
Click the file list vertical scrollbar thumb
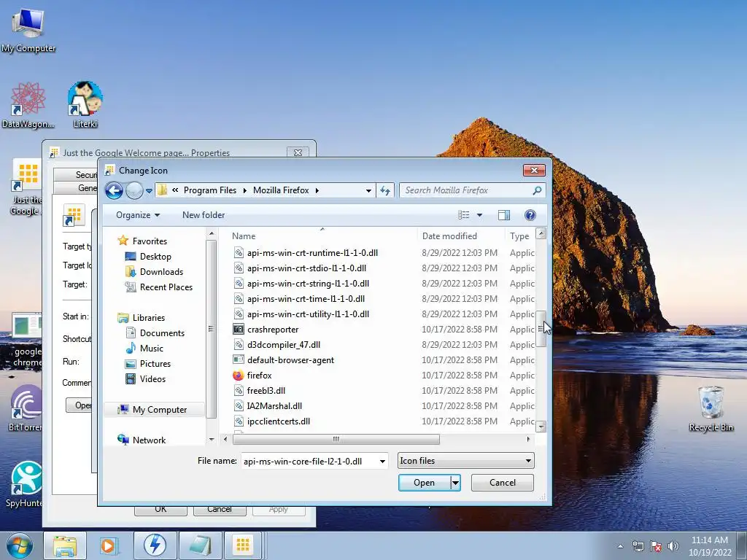click(541, 329)
